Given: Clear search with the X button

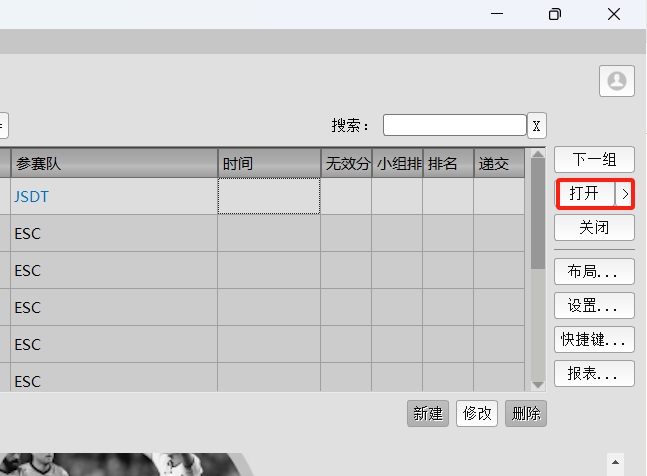Looking at the screenshot, I should click(537, 125).
